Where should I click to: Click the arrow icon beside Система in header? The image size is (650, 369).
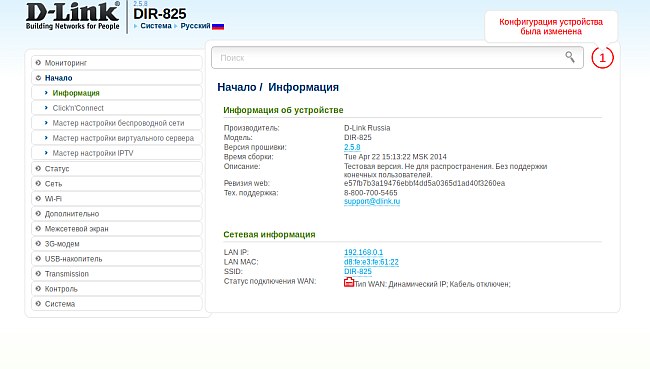click(x=136, y=26)
